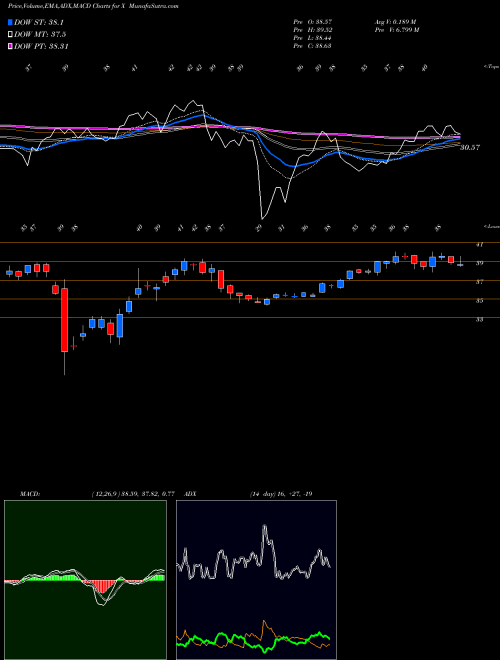Open the dark blue ADX indicator chart

256,580
